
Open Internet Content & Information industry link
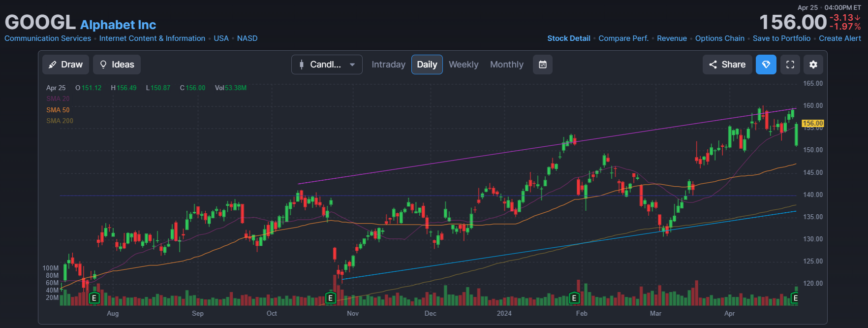point(152,38)
